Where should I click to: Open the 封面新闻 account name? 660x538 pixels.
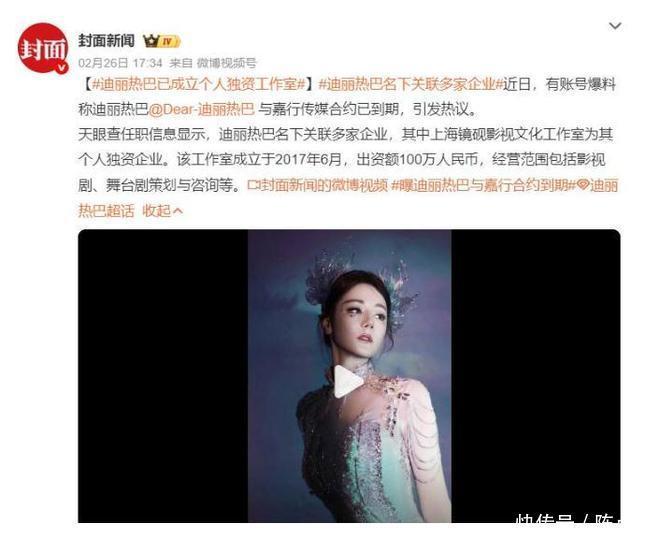pyautogui.click(x=106, y=41)
